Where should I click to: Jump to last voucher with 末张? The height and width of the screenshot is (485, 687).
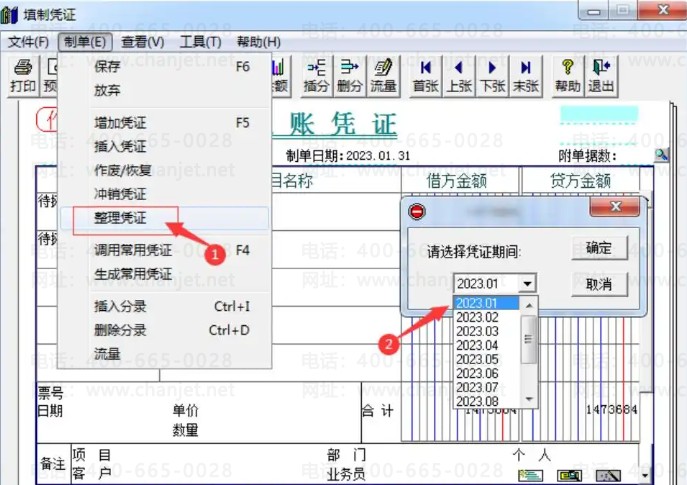525,76
